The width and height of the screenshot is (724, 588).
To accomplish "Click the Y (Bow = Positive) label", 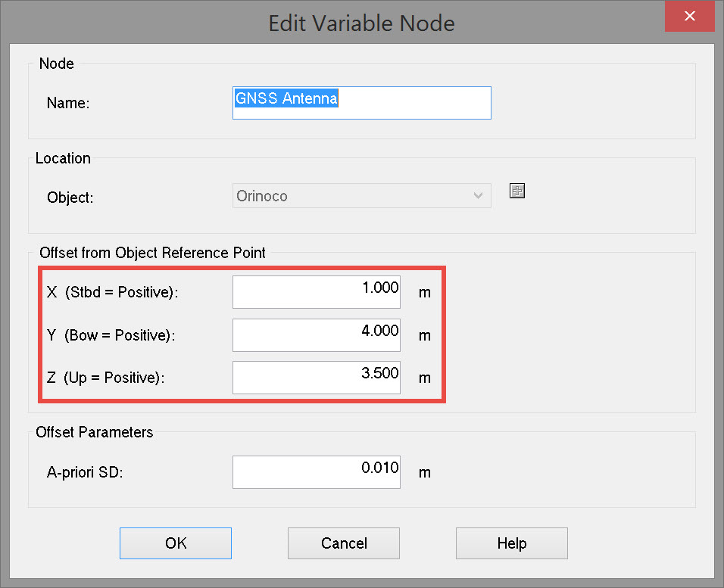I will [111, 335].
